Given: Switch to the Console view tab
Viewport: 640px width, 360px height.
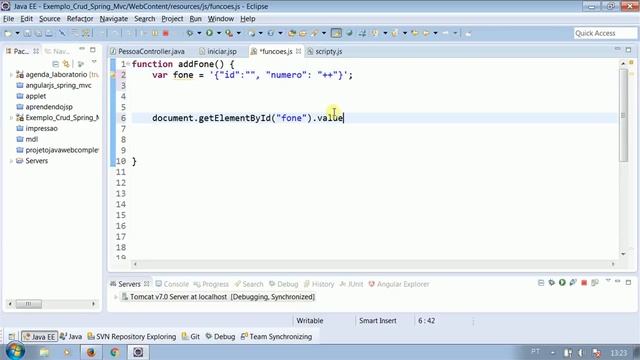Looking at the screenshot, I should pos(172,284).
